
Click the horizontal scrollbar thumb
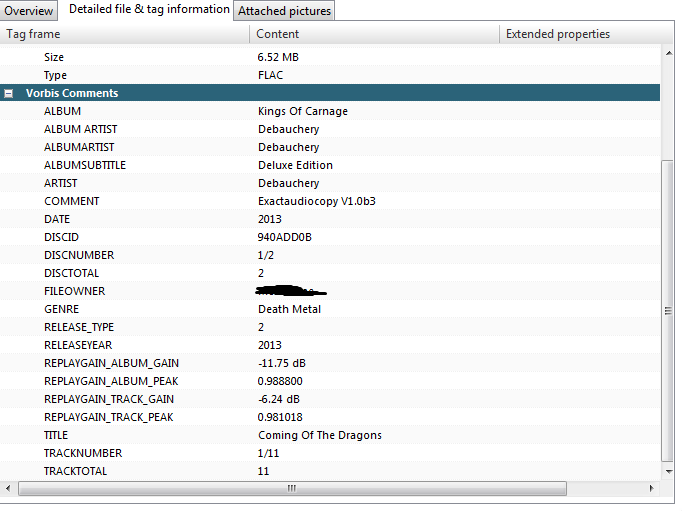coord(292,488)
